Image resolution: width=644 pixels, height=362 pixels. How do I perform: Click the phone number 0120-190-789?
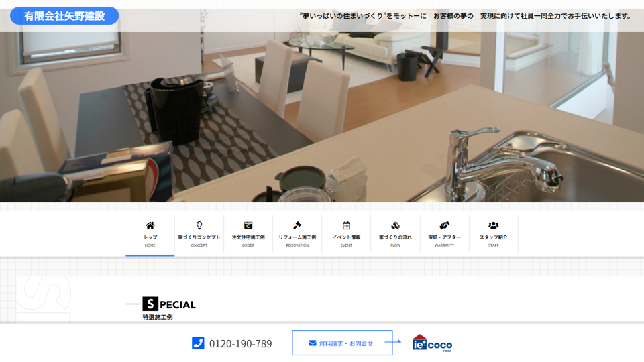(x=240, y=343)
